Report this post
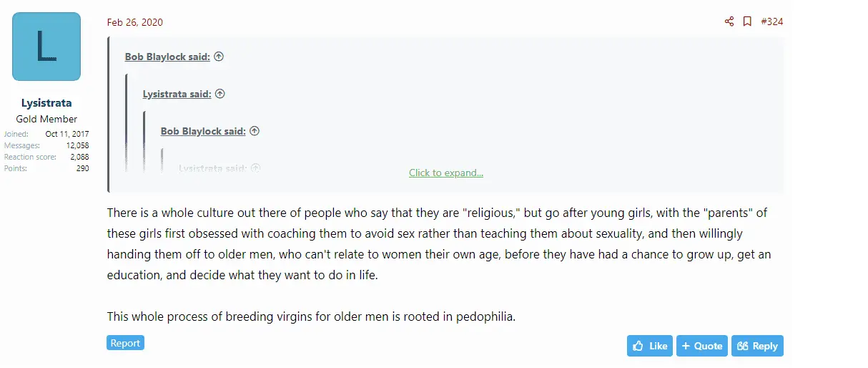The height and width of the screenshot is (368, 868). tap(125, 343)
